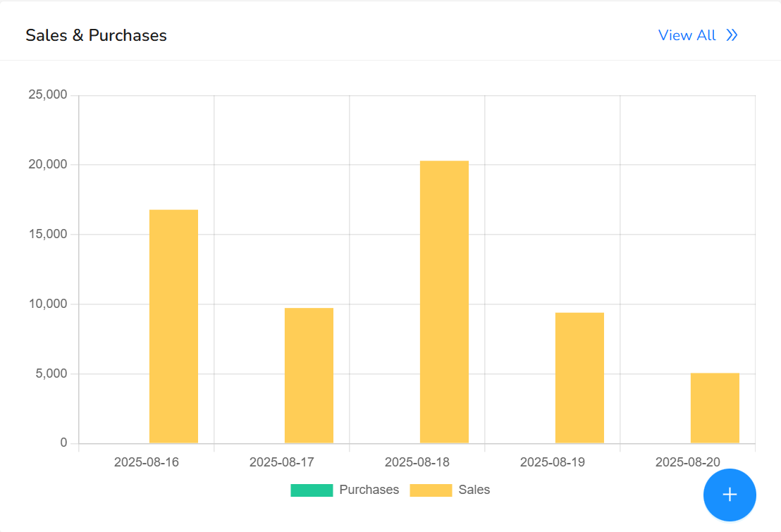Click the 25,000 y-axis tick label
The image size is (781, 532).
pyautogui.click(x=47, y=95)
